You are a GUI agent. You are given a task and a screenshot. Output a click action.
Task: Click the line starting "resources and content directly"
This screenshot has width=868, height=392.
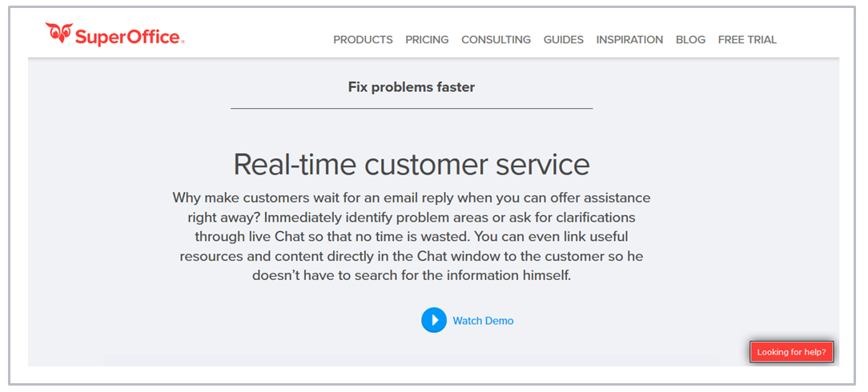click(x=411, y=256)
